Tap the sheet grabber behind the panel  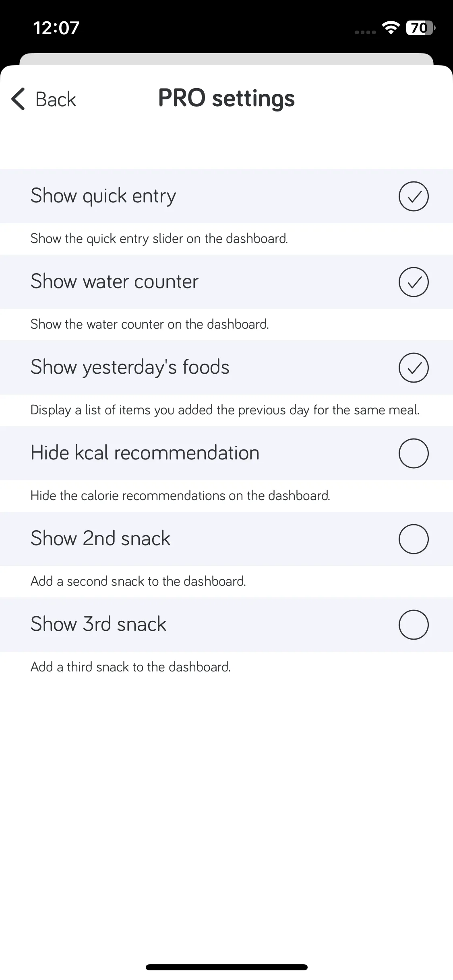[226, 59]
